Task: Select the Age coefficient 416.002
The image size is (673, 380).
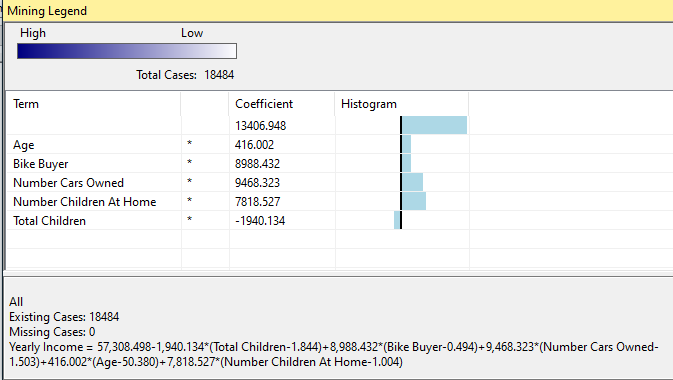Action: 254,145
